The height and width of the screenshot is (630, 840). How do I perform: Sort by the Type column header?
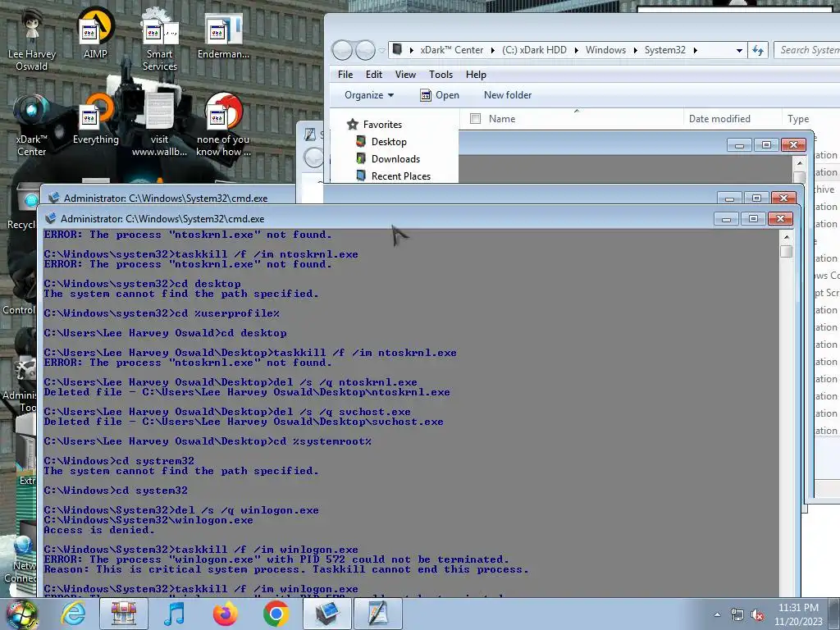[798, 119]
